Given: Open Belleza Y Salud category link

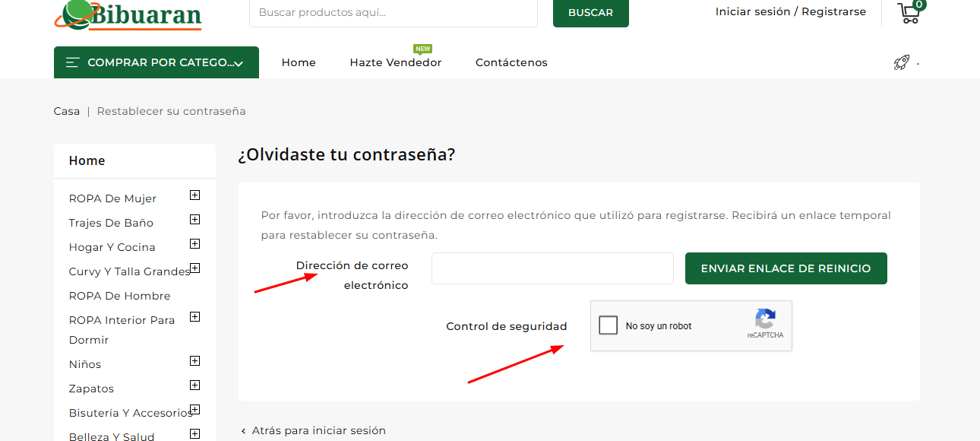Looking at the screenshot, I should [112, 436].
